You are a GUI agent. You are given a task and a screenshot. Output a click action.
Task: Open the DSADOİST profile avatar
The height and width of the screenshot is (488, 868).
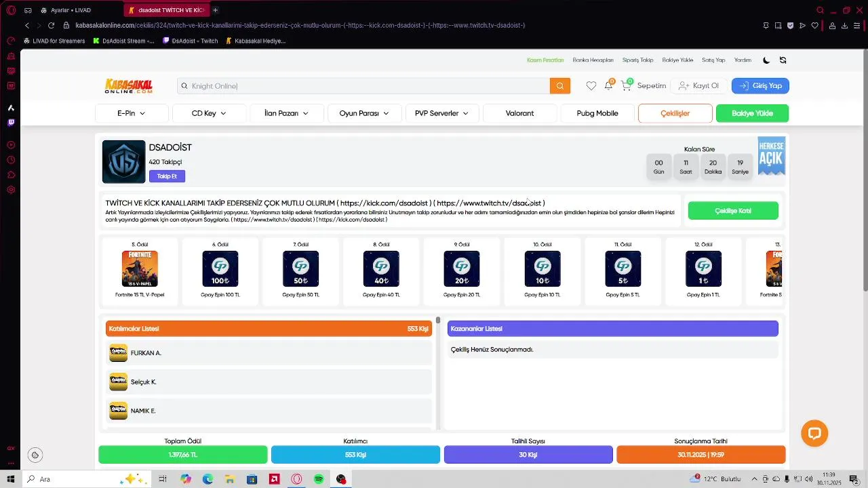click(x=123, y=162)
